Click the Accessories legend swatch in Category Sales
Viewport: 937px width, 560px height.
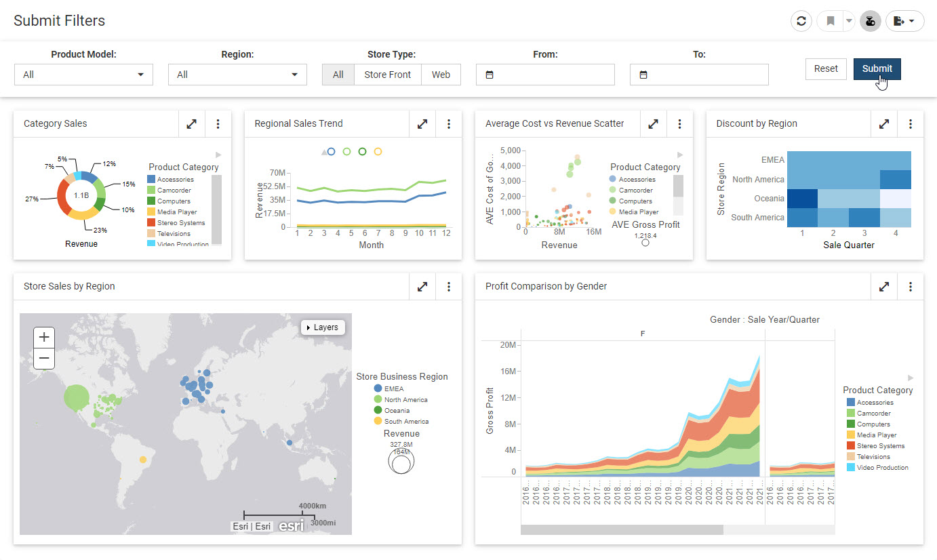[151, 180]
